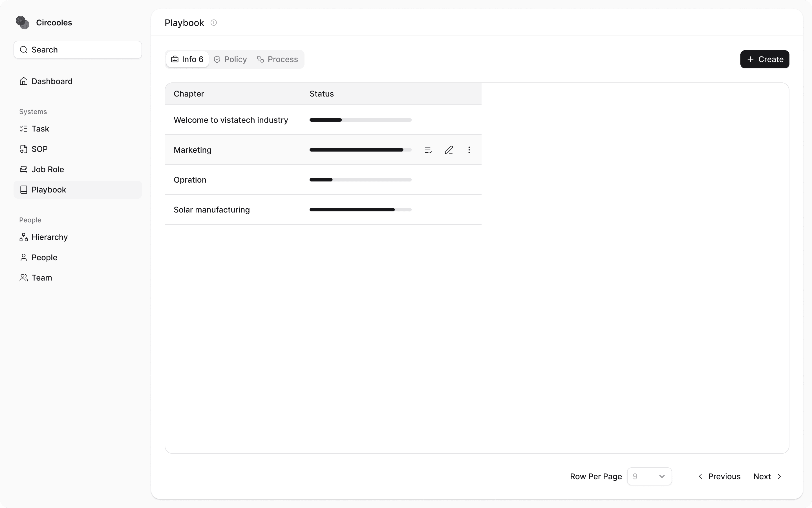Select Welcome to vistatech industry chapter name
Viewport: 812px width, 508px height.
pos(231,120)
